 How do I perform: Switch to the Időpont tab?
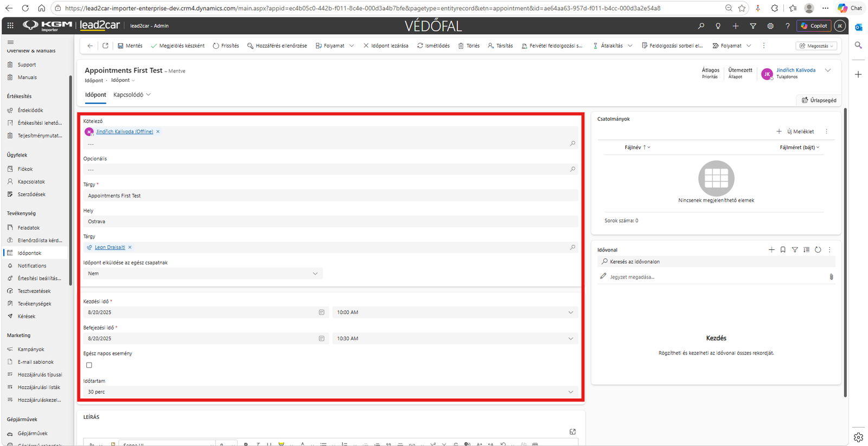point(95,95)
